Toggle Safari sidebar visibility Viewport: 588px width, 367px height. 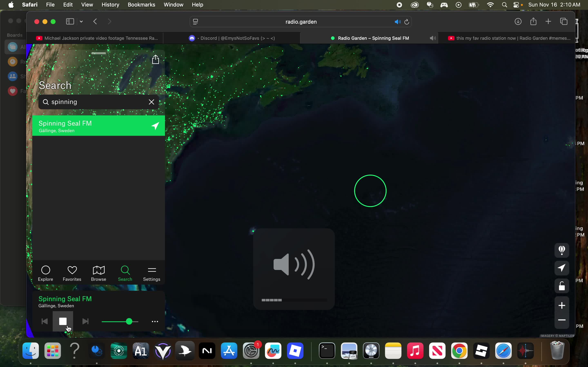[x=70, y=22]
